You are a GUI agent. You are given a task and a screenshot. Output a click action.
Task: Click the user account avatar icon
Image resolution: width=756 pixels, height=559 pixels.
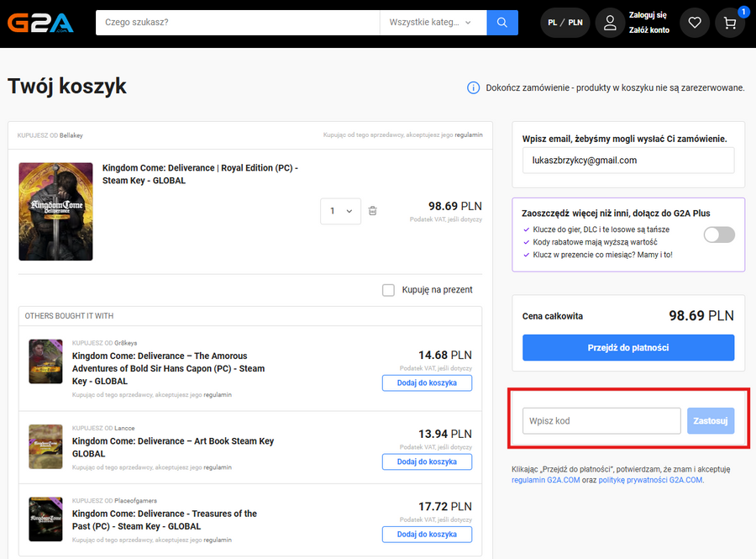pos(610,23)
